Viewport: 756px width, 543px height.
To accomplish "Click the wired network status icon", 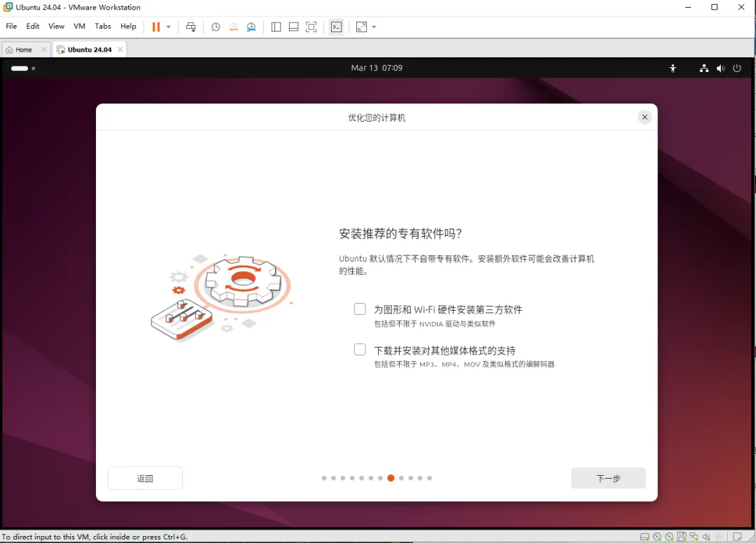I will click(704, 69).
